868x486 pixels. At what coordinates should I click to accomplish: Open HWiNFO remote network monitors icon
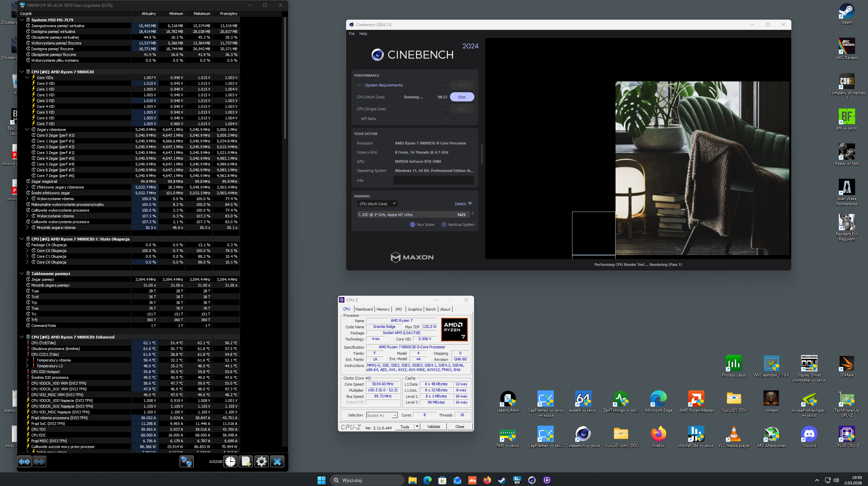tap(186, 462)
